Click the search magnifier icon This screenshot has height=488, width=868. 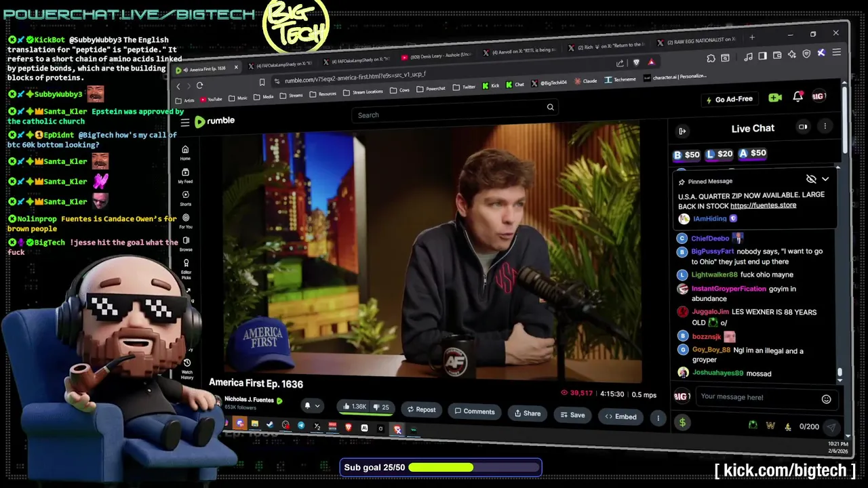pos(550,107)
